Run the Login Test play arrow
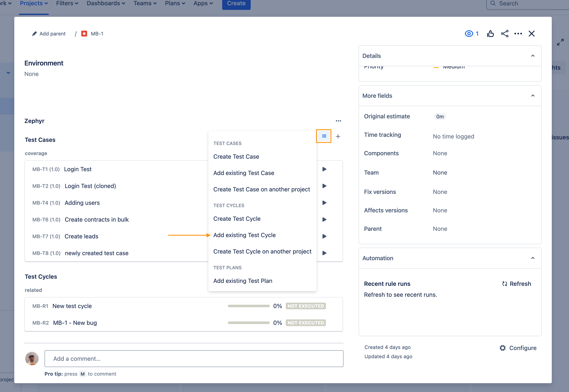 coord(324,169)
